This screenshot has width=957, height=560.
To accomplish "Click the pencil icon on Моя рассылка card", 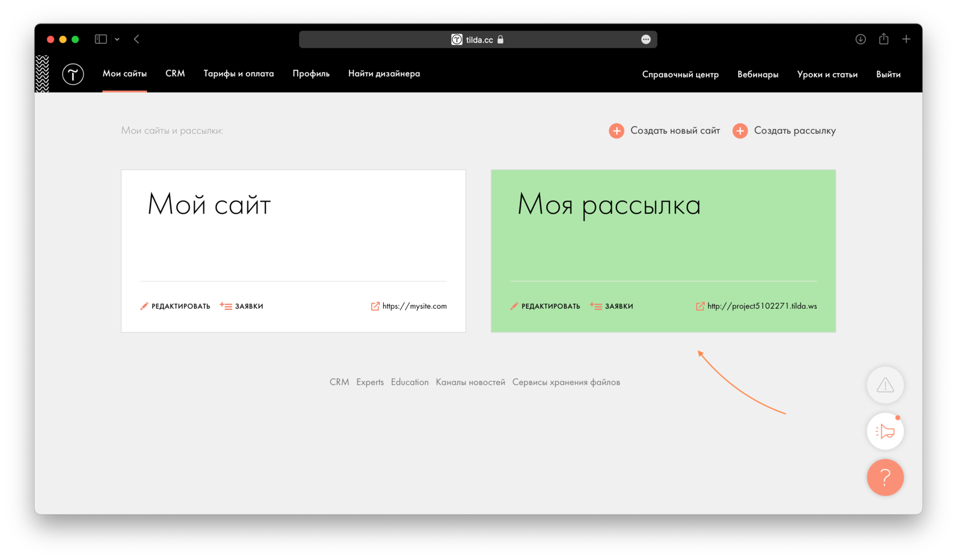I will point(514,306).
